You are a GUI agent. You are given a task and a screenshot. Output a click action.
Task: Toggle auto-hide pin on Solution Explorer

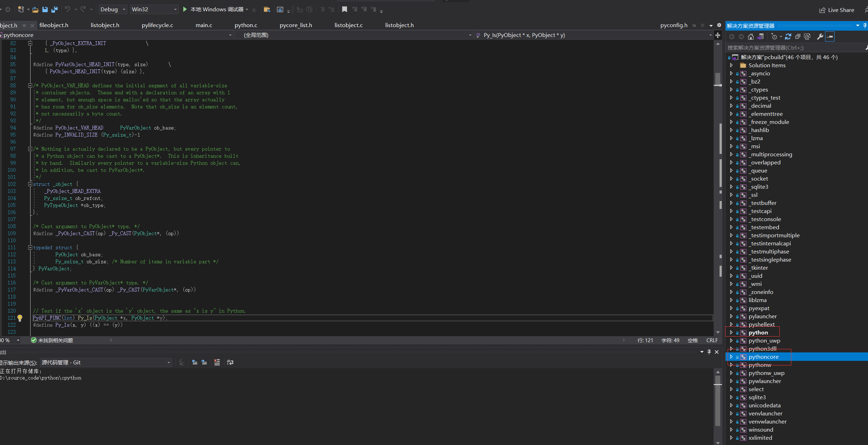865,26
